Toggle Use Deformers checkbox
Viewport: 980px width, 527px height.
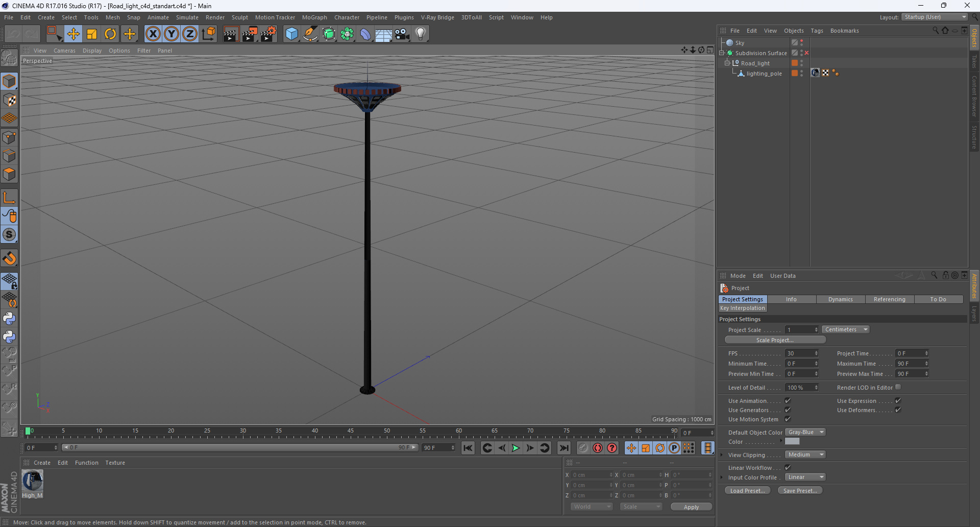pos(898,410)
